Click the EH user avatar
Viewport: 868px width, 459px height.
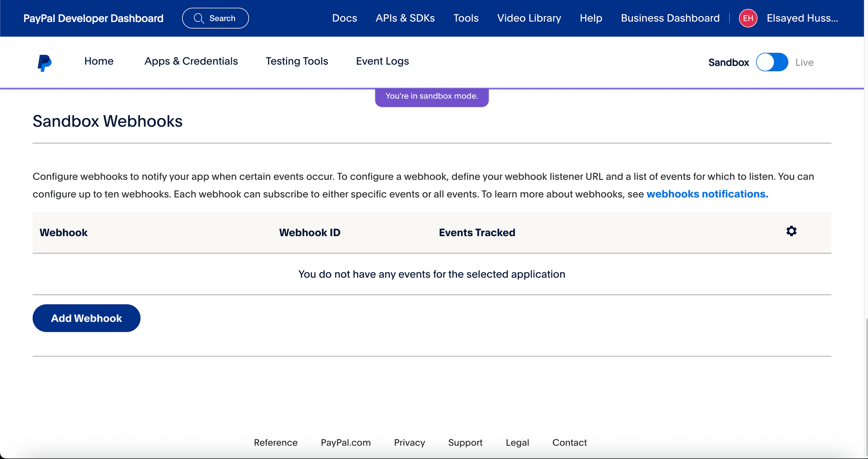748,18
